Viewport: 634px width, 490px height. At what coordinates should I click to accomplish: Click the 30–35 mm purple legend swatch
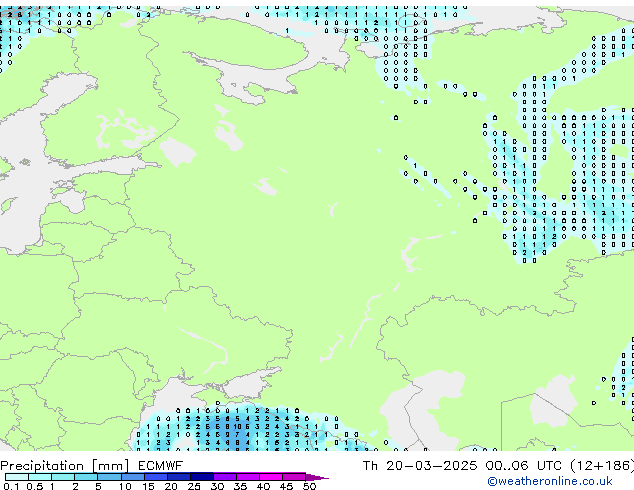pos(224,477)
